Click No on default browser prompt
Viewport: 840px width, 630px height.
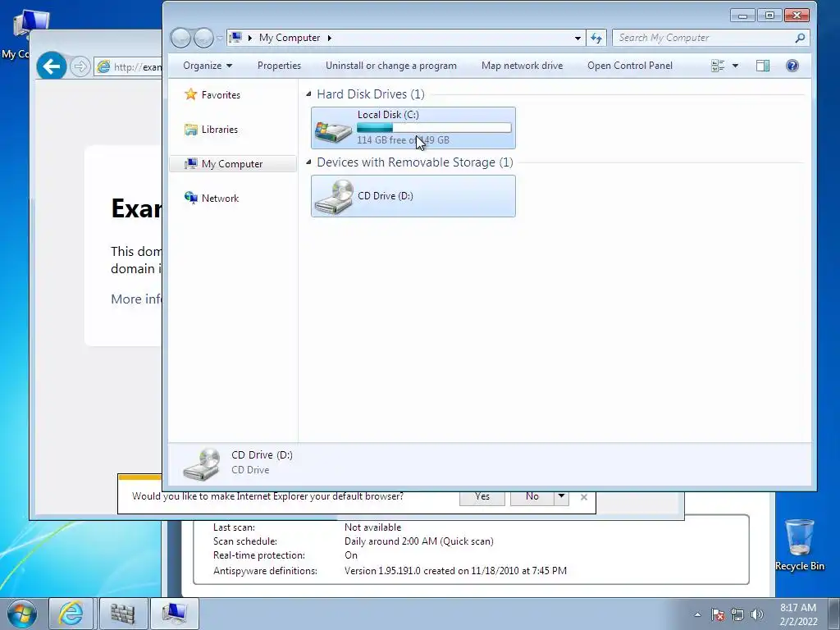coord(532,497)
